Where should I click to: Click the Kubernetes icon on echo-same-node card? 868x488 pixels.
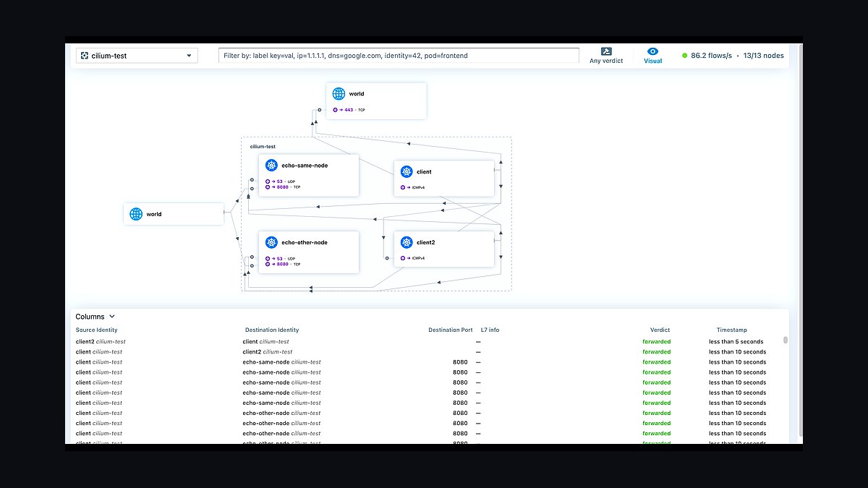[x=271, y=166]
